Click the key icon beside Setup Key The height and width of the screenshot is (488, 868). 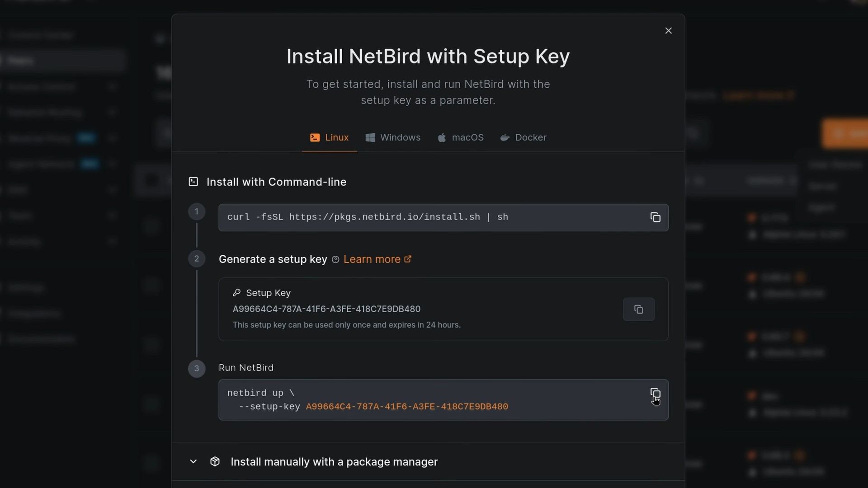[236, 293]
